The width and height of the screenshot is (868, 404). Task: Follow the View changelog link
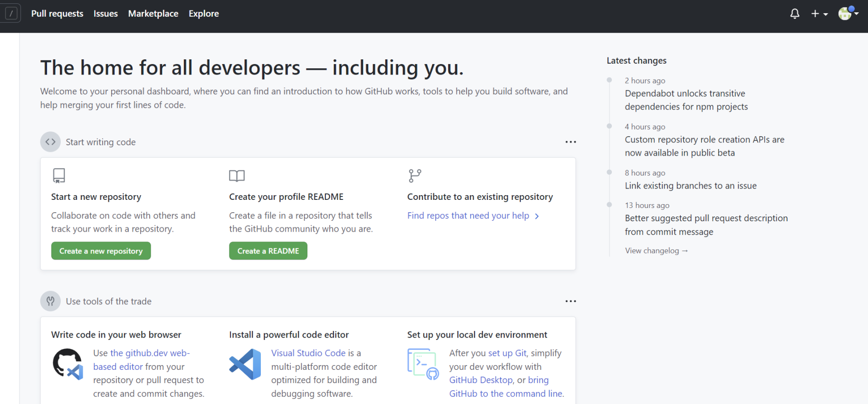[x=656, y=251]
